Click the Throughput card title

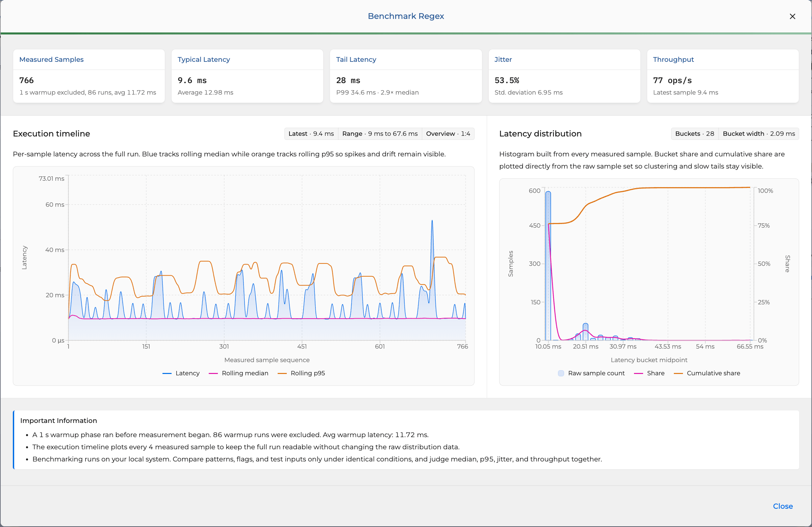(x=673, y=59)
